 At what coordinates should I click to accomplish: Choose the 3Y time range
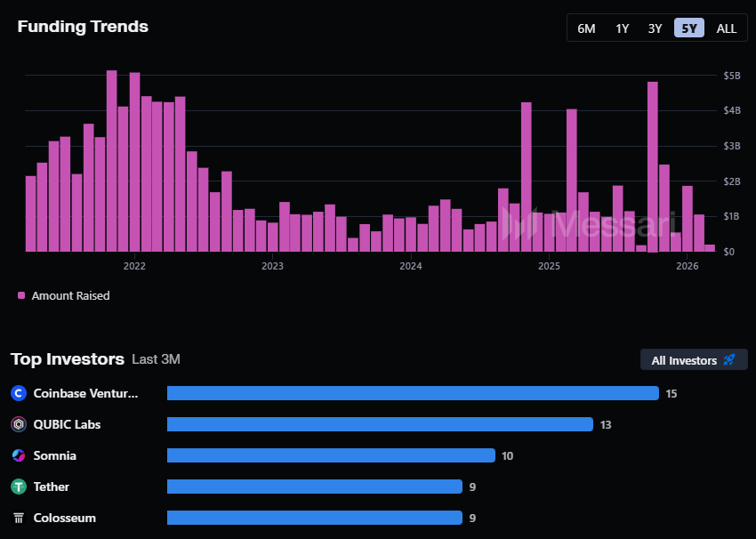point(655,28)
